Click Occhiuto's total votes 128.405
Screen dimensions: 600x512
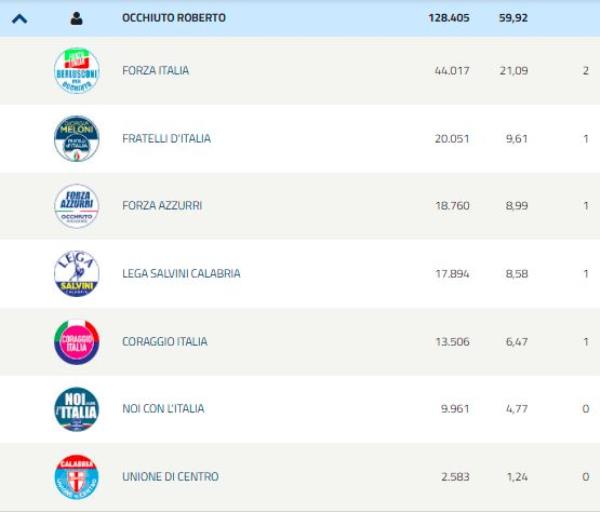[449, 18]
